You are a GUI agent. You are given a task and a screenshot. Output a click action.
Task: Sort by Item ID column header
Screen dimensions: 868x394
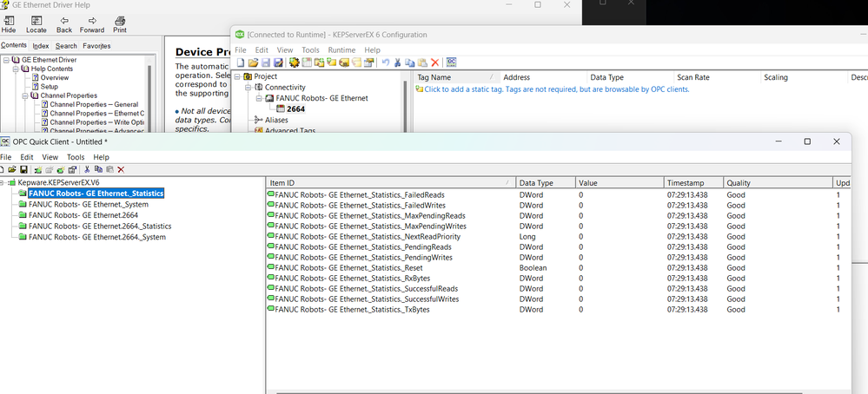click(x=391, y=182)
